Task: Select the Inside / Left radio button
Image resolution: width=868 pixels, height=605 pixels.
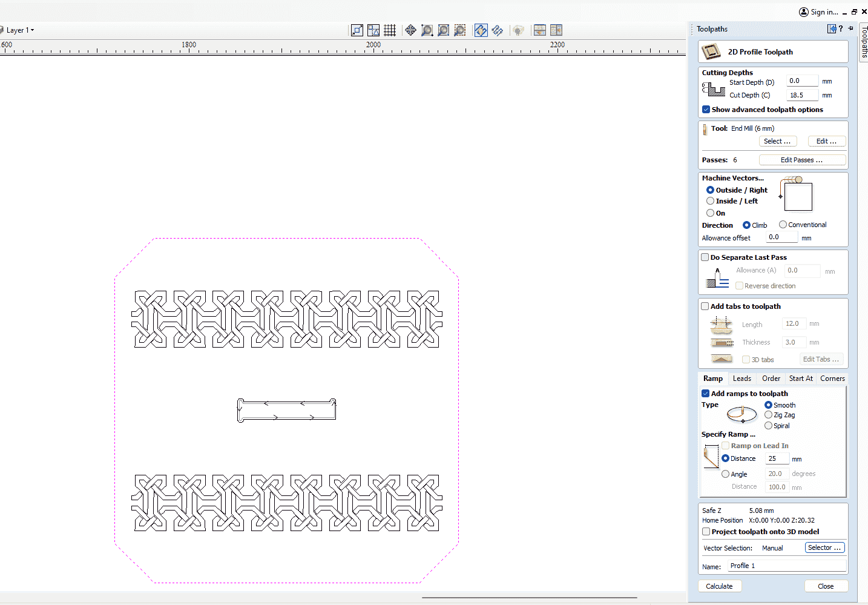Action: point(710,201)
